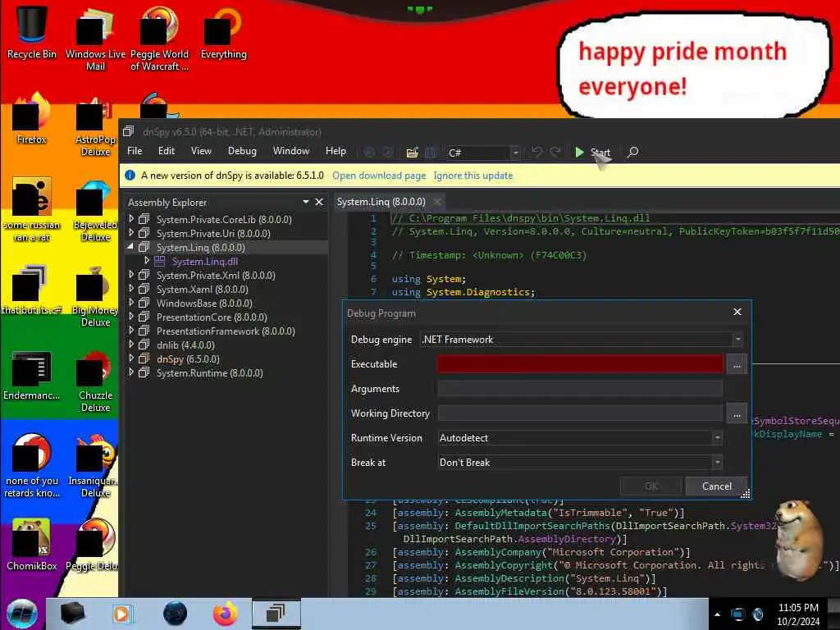Viewport: 840px width, 630px height.
Task: Expand the dnSpy (6.5.0.0) node
Action: pyautogui.click(x=131, y=358)
